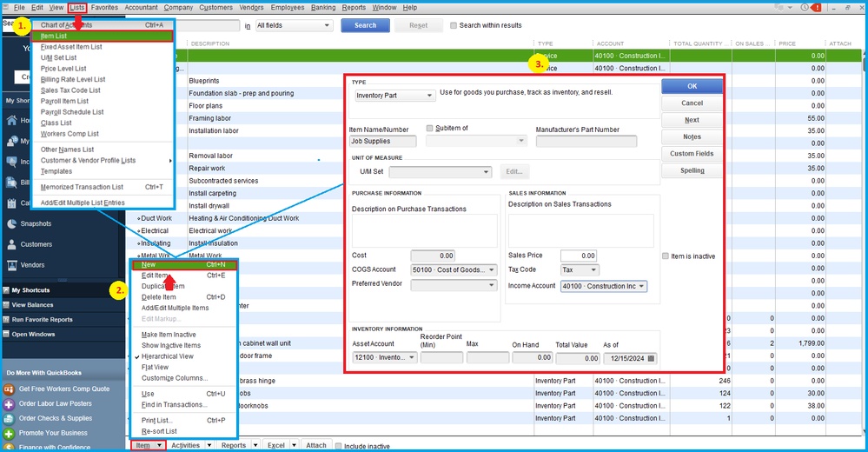This screenshot has height=452, width=868.
Task: Open the Asset Account dropdown
Action: coord(384,357)
